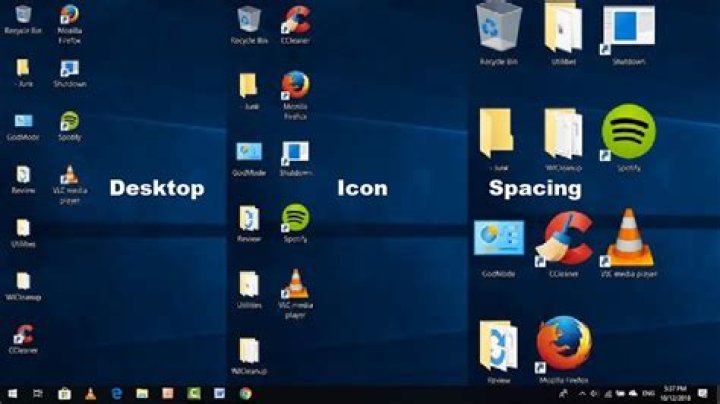Select the WiCleanup folder in the medium-icon panel

(249, 356)
